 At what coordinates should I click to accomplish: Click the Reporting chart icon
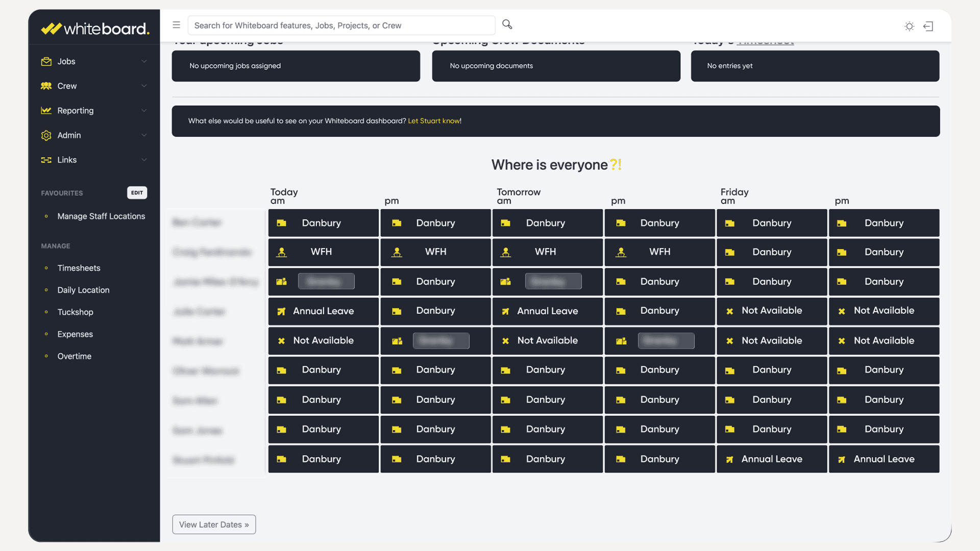coord(46,110)
